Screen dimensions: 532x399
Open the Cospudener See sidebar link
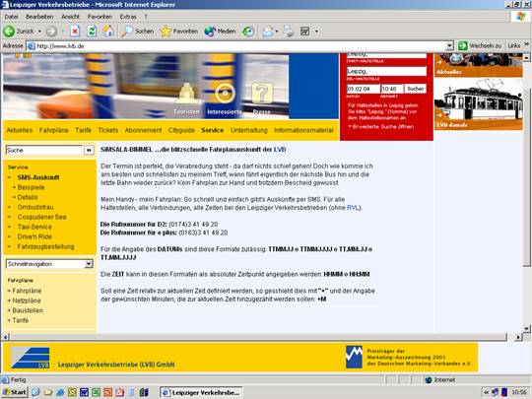coord(41,217)
